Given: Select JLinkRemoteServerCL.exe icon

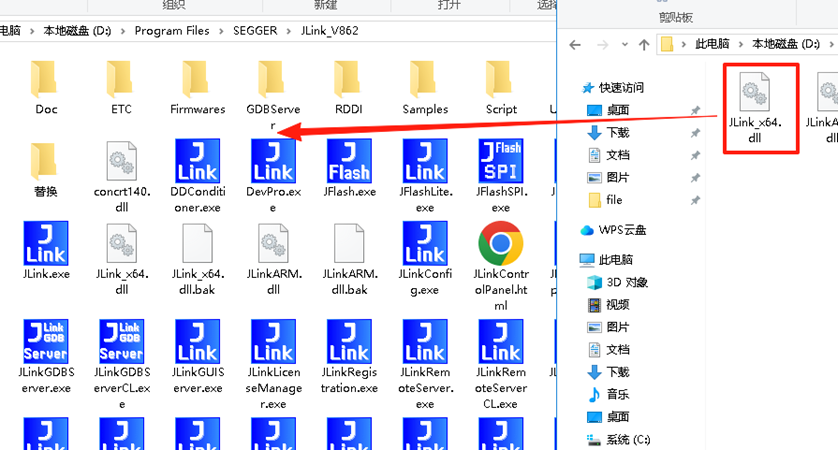Looking at the screenshot, I should click(501, 342).
